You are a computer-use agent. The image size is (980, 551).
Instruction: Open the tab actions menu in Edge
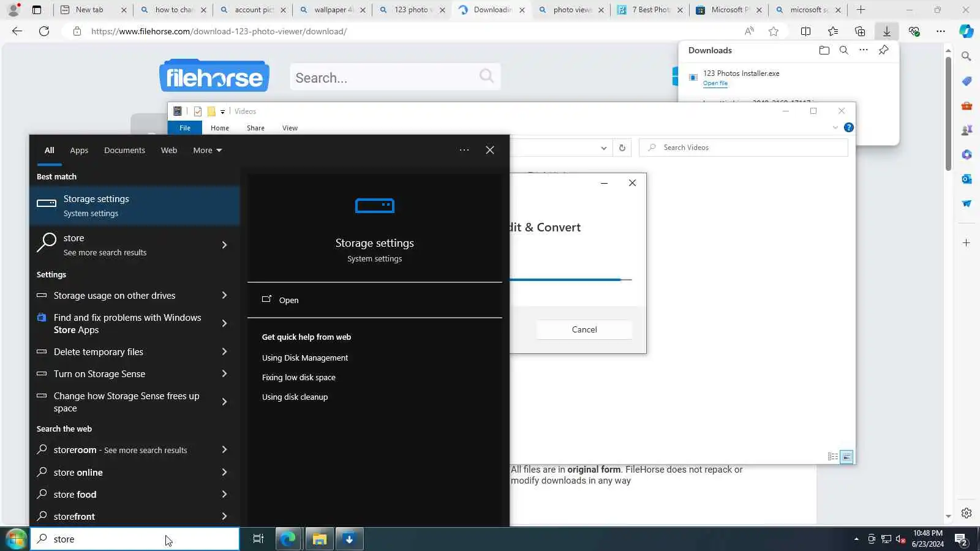pos(37,10)
